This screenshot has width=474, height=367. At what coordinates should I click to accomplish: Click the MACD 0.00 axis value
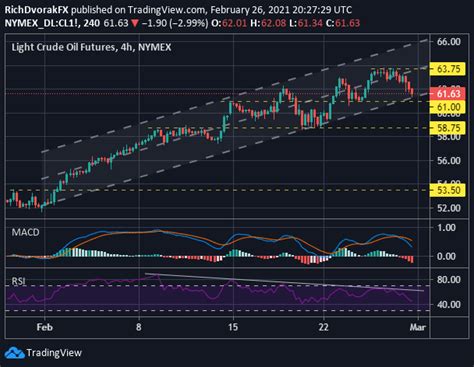(x=446, y=256)
